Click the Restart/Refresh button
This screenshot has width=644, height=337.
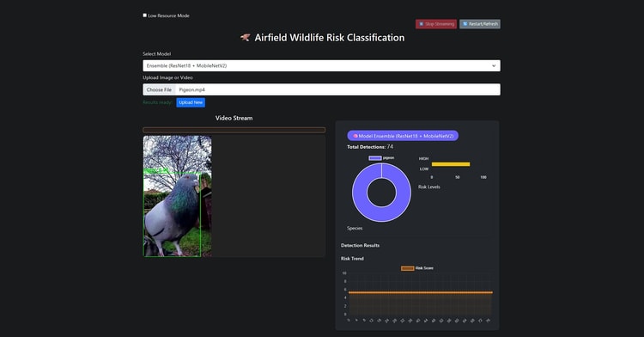click(x=480, y=24)
